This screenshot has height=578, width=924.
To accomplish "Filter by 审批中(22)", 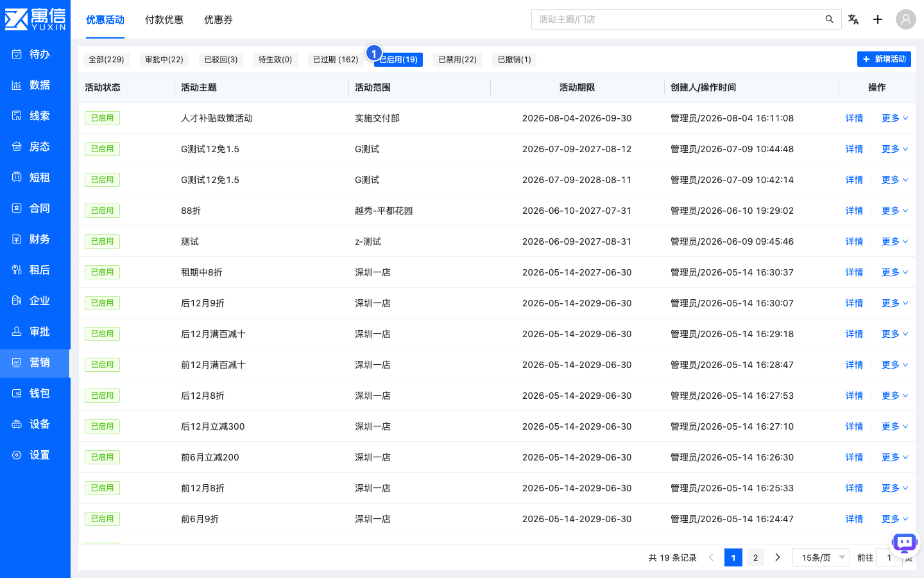I will [164, 60].
